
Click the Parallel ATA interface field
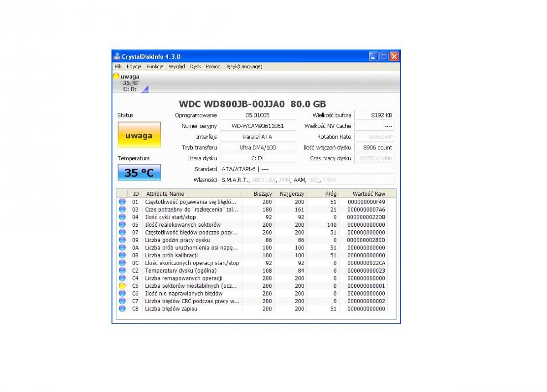point(258,137)
